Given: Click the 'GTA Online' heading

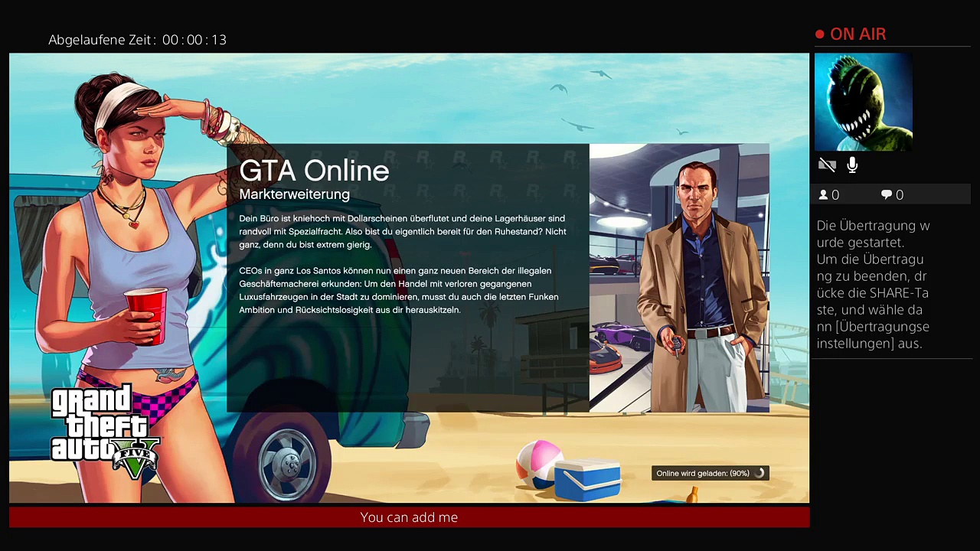Looking at the screenshot, I should pos(314,171).
